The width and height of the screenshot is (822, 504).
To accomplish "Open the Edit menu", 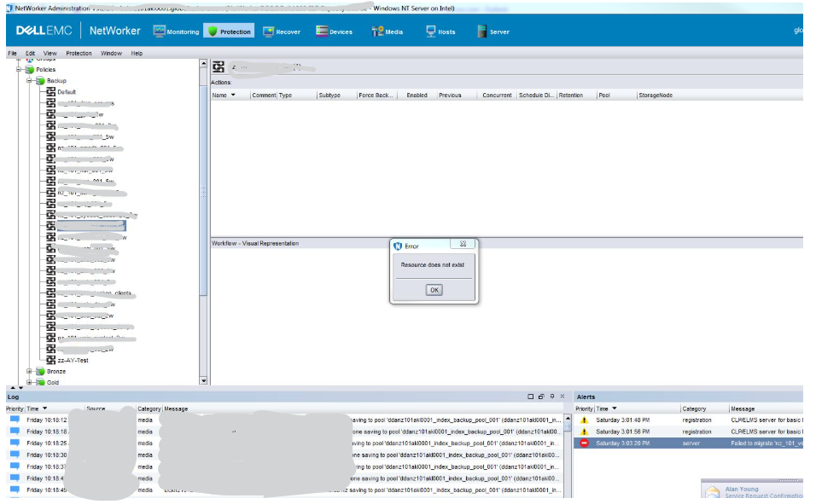I will tap(31, 54).
